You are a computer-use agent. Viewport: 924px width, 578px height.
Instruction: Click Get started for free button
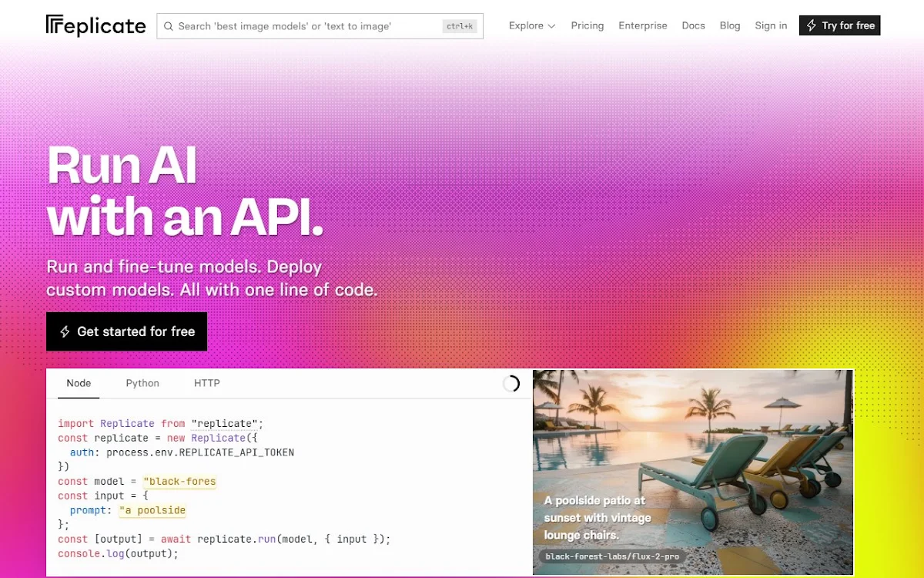tap(126, 331)
